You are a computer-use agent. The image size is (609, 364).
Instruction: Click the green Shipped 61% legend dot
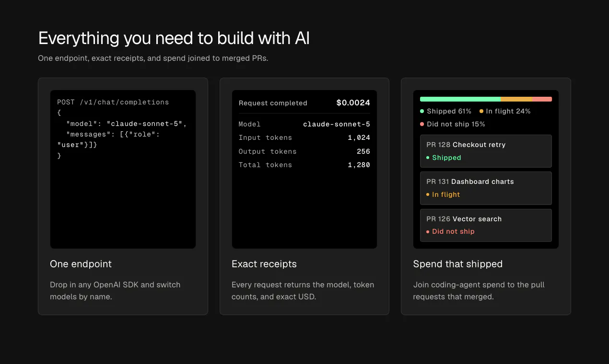click(422, 111)
